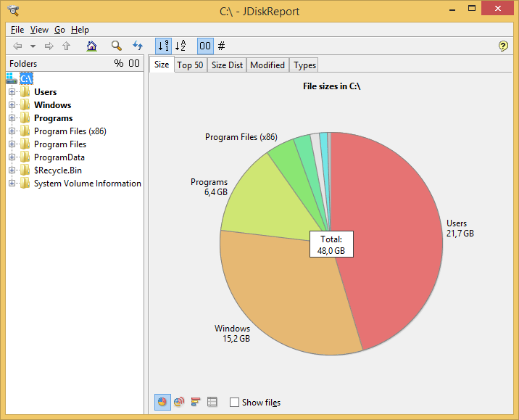Click the Forward navigation arrow

point(49,46)
